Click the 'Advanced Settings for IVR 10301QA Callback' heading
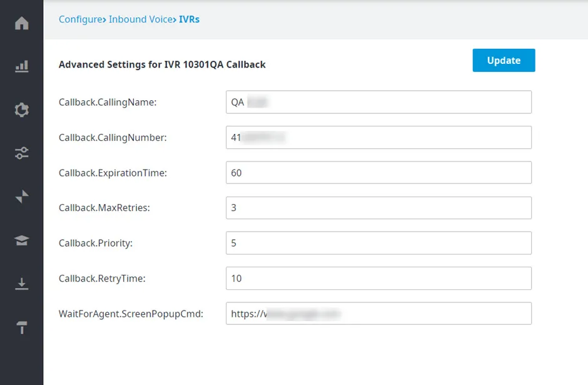 pyautogui.click(x=162, y=64)
